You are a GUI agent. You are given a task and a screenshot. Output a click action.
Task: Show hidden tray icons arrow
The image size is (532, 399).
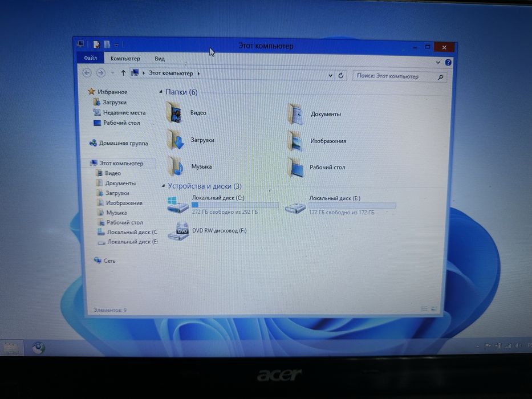478,346
